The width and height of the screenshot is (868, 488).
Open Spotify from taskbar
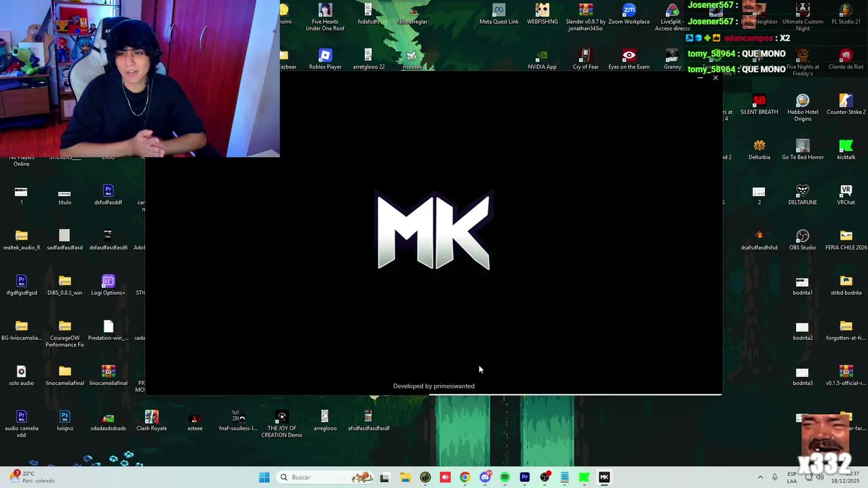505,477
